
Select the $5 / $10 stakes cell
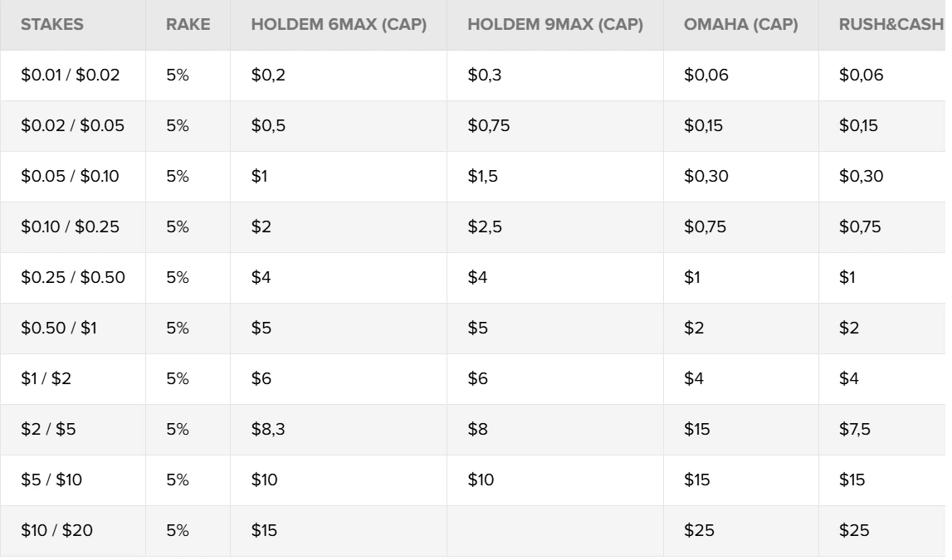pyautogui.click(x=51, y=480)
